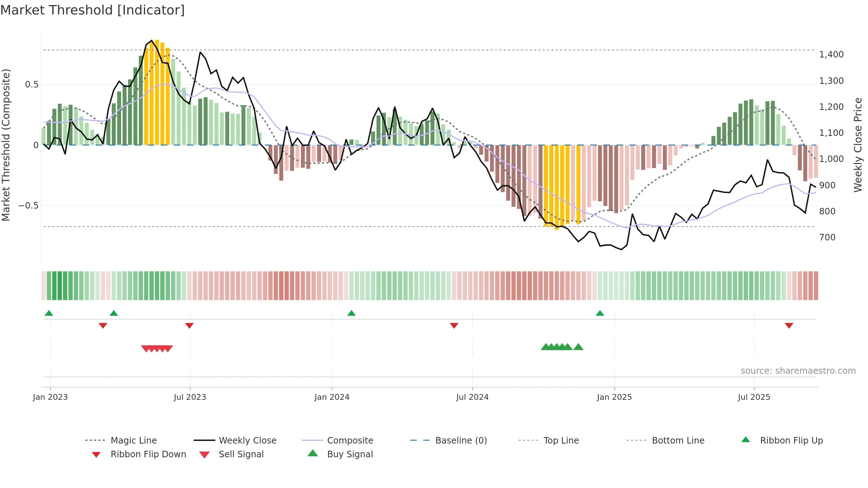Click the ribbon flip up marker before Jan 2025
Viewport: 868px width, 488px height.
600,313
